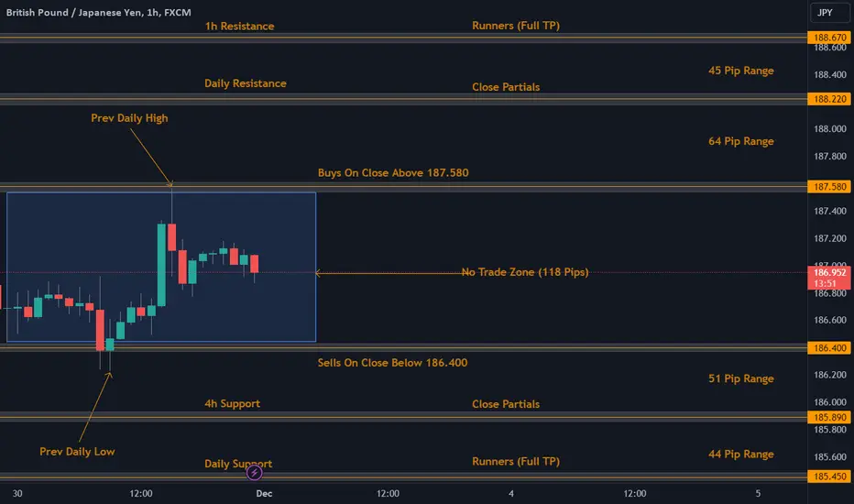Select the No Trade Zone text annotation
854x504 pixels.
point(525,272)
